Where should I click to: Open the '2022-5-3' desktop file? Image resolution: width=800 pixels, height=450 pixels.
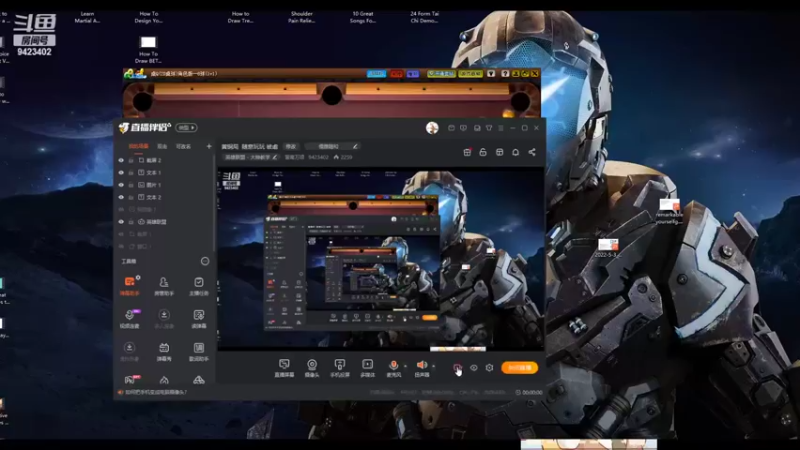[607, 248]
